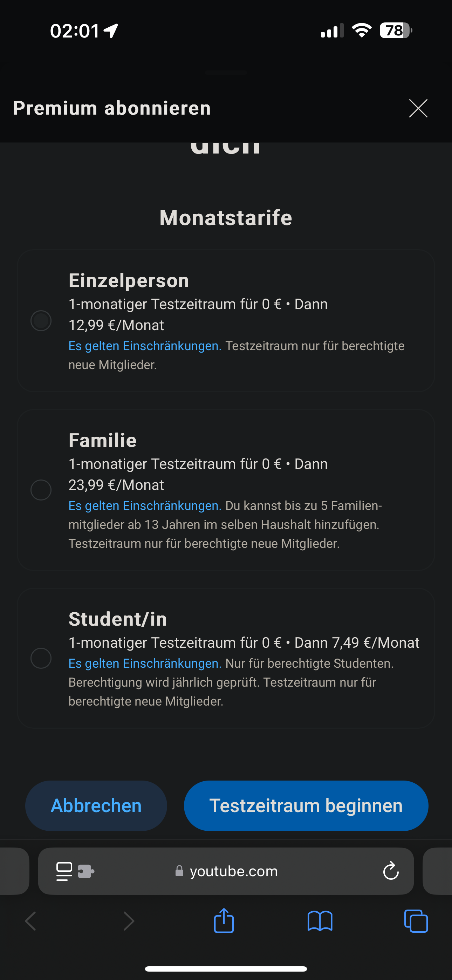Screen dimensions: 452x980
Task: Pick the Student/in plan radio button
Action: [x=41, y=658]
